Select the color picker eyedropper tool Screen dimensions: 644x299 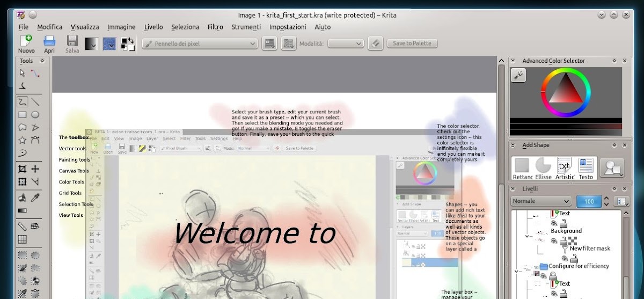click(x=35, y=198)
